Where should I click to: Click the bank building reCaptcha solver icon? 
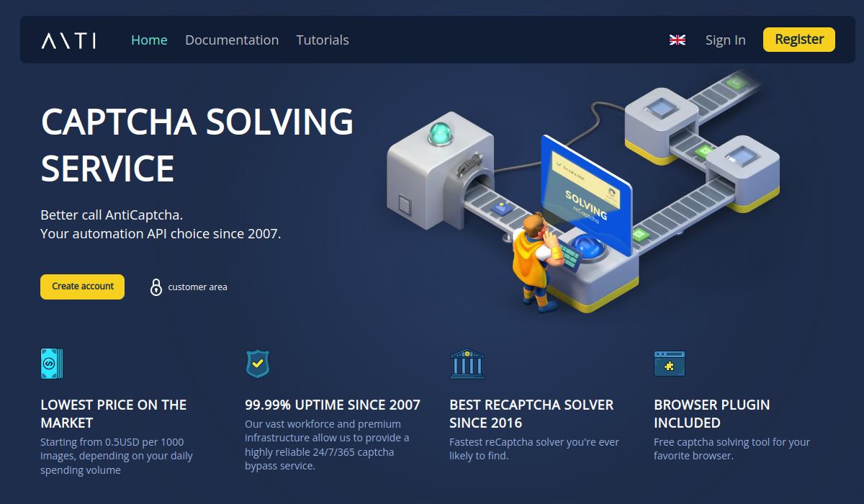pos(467,364)
